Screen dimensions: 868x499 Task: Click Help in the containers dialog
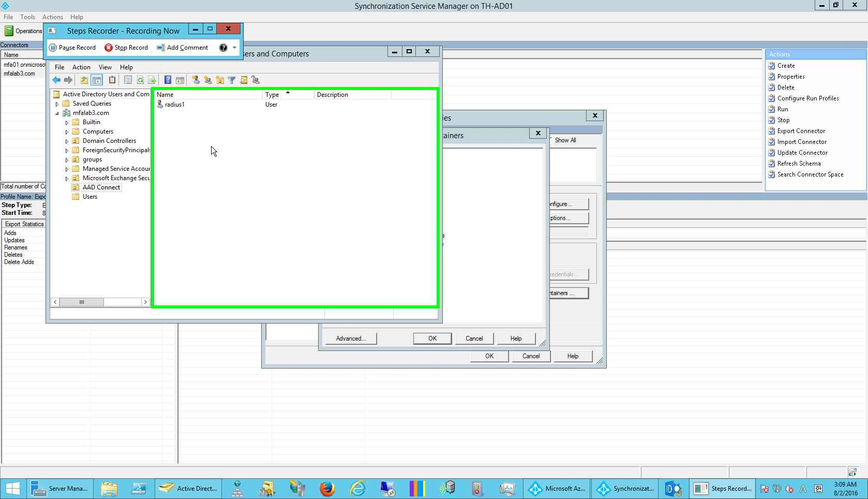tap(516, 339)
